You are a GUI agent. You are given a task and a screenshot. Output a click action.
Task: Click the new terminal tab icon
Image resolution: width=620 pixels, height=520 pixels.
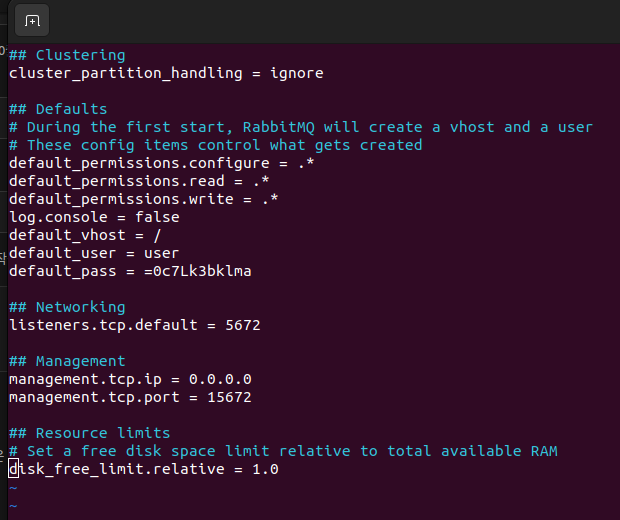click(32, 20)
